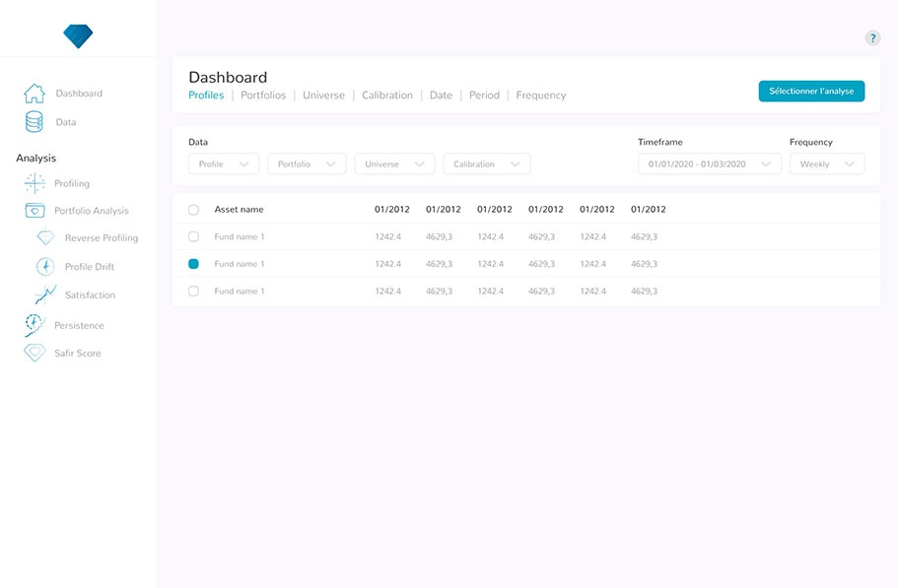Switch to the Date tab
897x588 pixels.
(441, 96)
